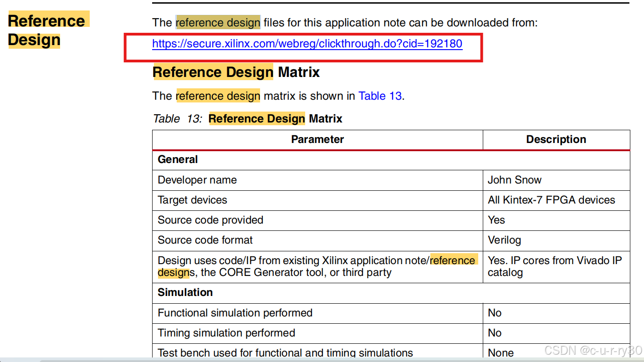Image resolution: width=644 pixels, height=362 pixels.
Task: Click the 'Test bench used for functional' cell
Action: point(317,351)
